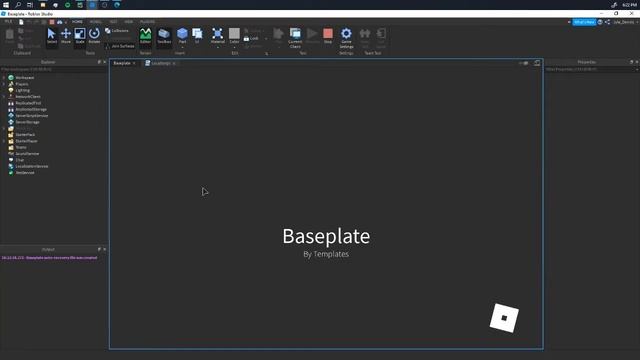The width and height of the screenshot is (640, 360).
Task: Open dropdown arrow under Part
Action: pyautogui.click(x=182, y=47)
